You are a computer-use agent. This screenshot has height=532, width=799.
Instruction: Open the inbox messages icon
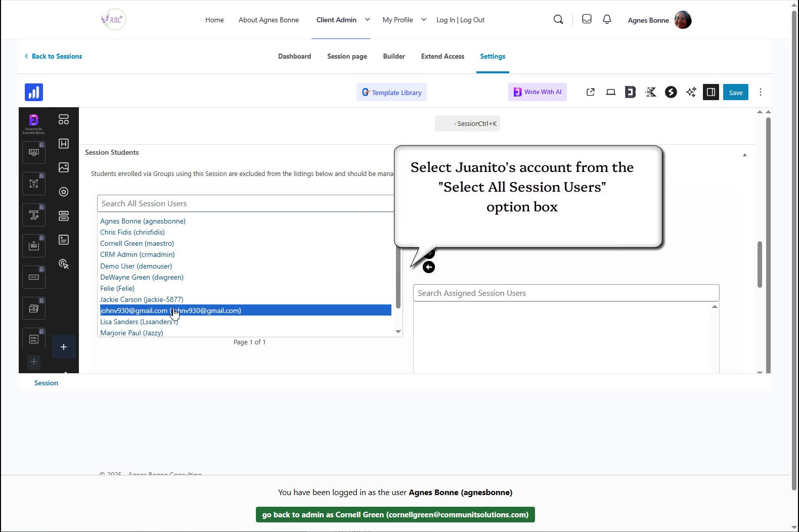pos(587,20)
